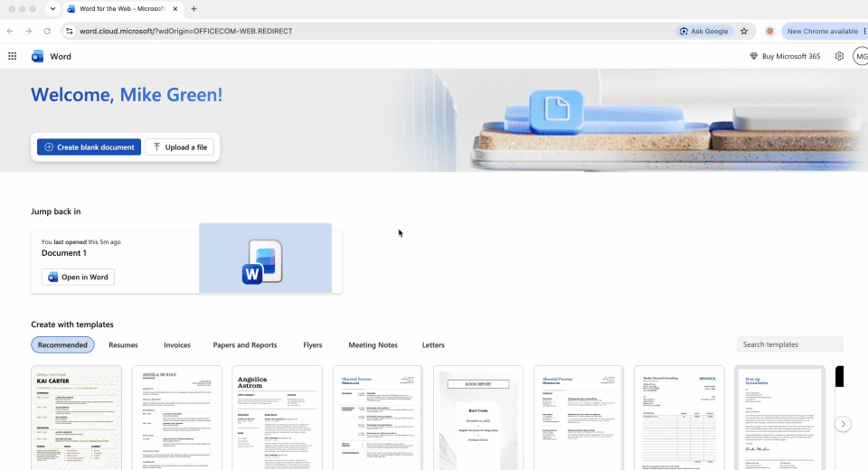Screen dimensions: 868x470
Task: Click the Word logo icon in header
Action: point(38,56)
